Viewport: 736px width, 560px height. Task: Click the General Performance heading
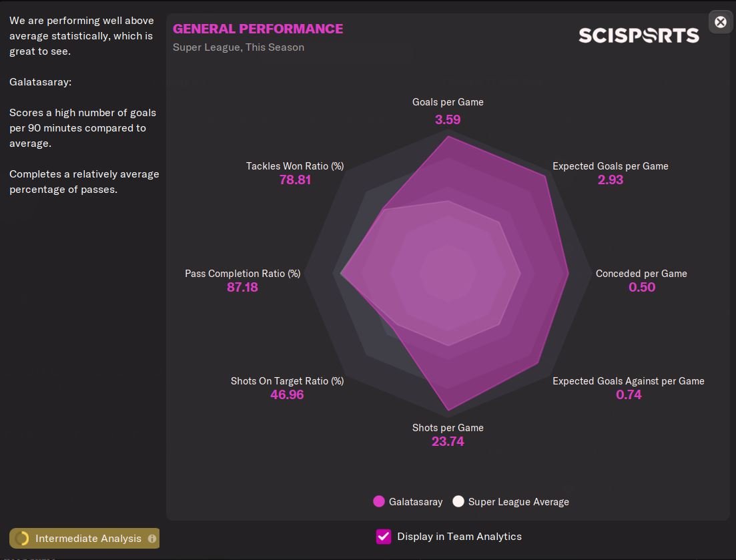(258, 29)
